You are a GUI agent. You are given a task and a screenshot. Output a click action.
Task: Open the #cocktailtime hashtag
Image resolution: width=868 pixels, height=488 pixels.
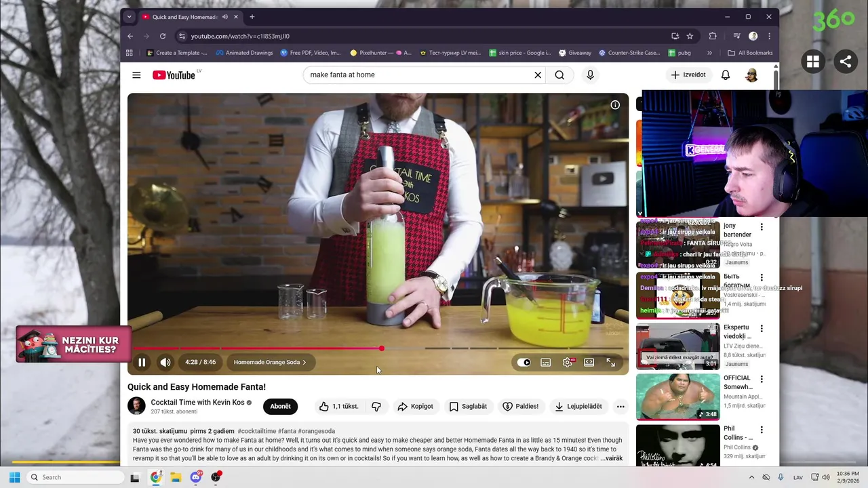pos(257,431)
